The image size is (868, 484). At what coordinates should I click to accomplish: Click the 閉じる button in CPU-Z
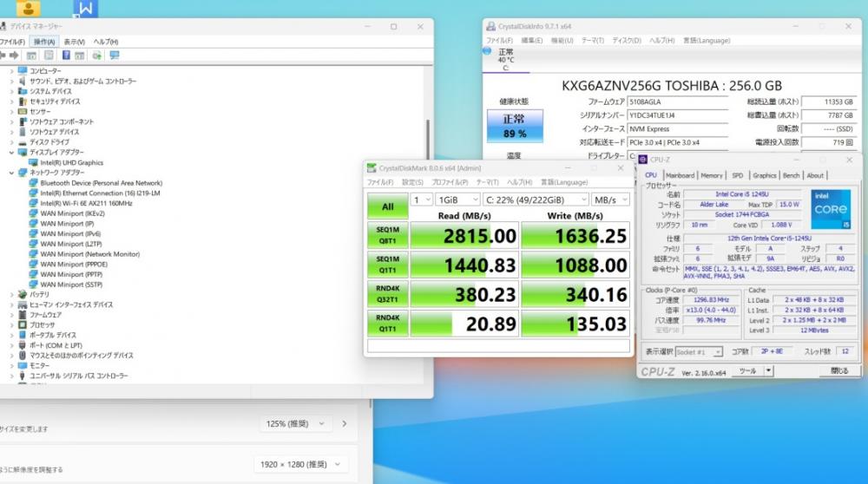[x=839, y=371]
